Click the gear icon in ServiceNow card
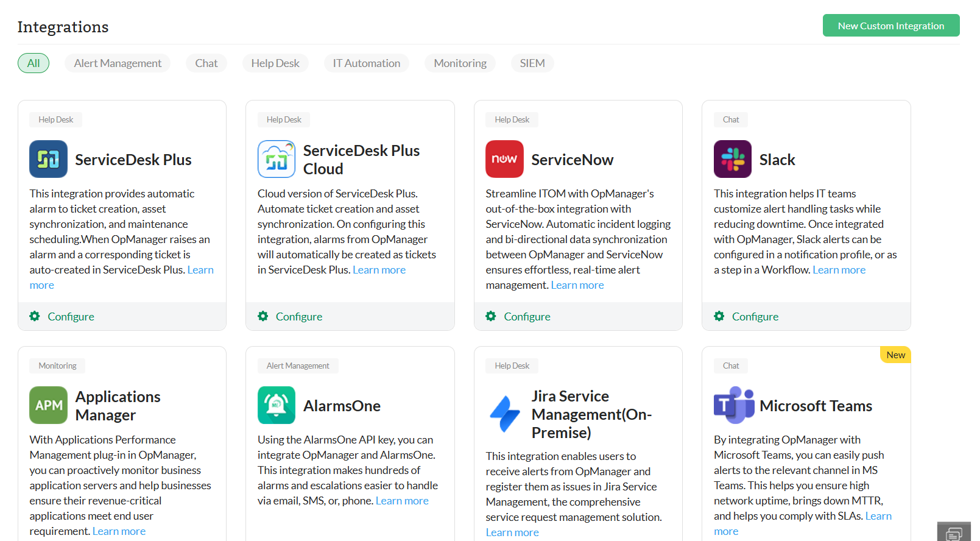 [491, 316]
